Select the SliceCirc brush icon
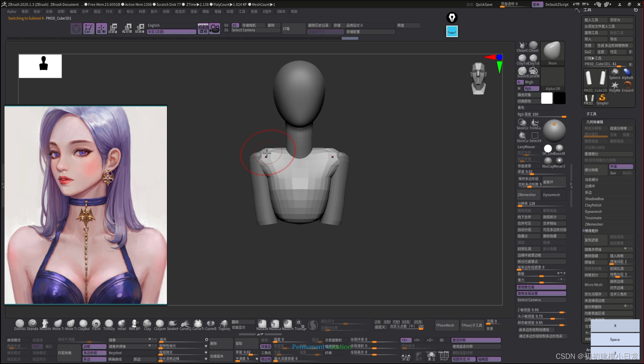This screenshot has width=644, height=364. pos(522,123)
